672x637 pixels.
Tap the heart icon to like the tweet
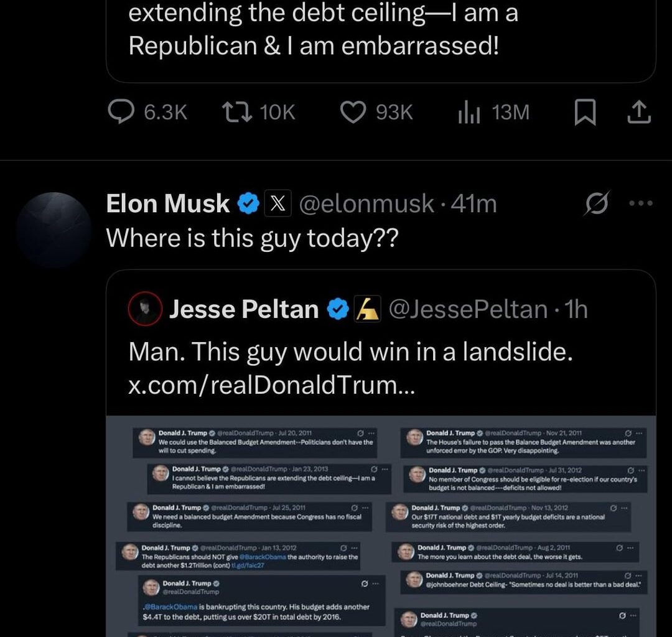[353, 112]
